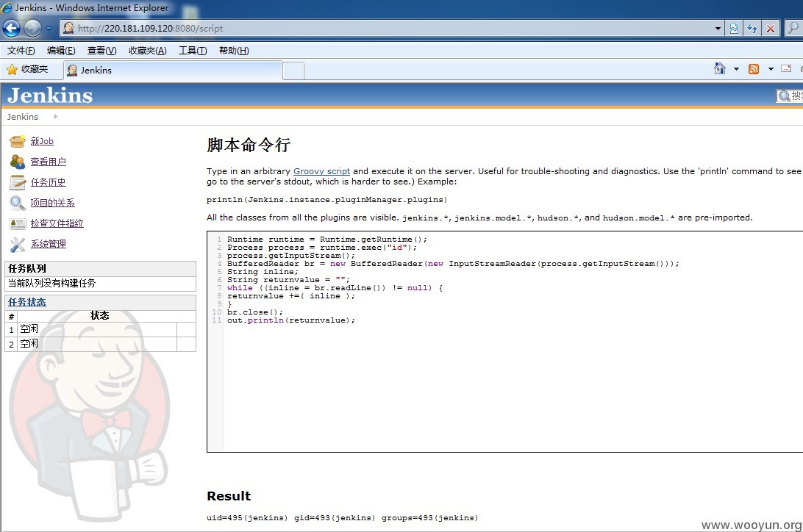Open the Groovy script link
The width and height of the screenshot is (803, 532).
pyautogui.click(x=321, y=171)
